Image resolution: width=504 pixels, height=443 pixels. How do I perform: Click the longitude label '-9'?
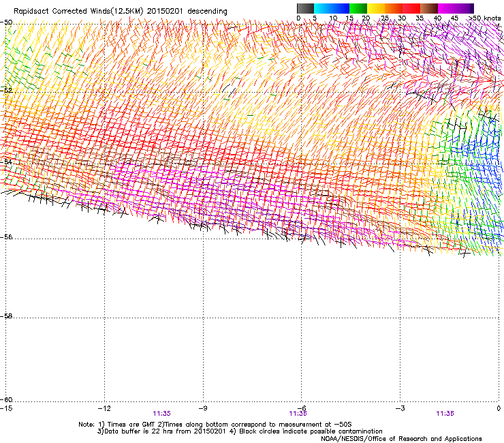click(x=202, y=408)
